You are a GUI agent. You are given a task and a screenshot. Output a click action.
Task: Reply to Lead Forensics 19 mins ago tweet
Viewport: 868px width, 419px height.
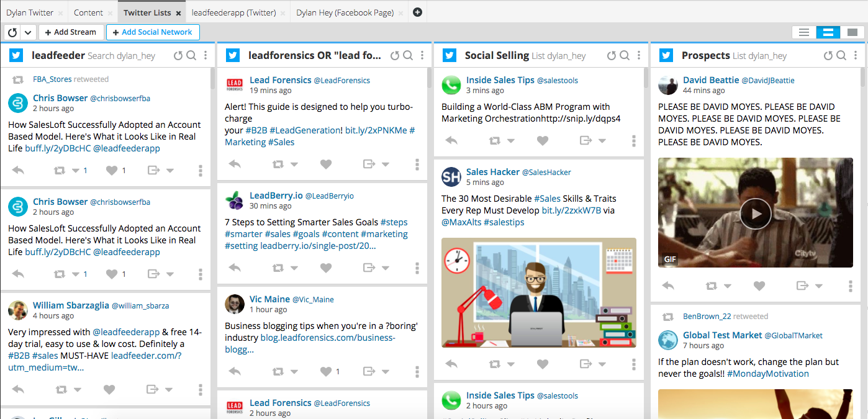[235, 164]
